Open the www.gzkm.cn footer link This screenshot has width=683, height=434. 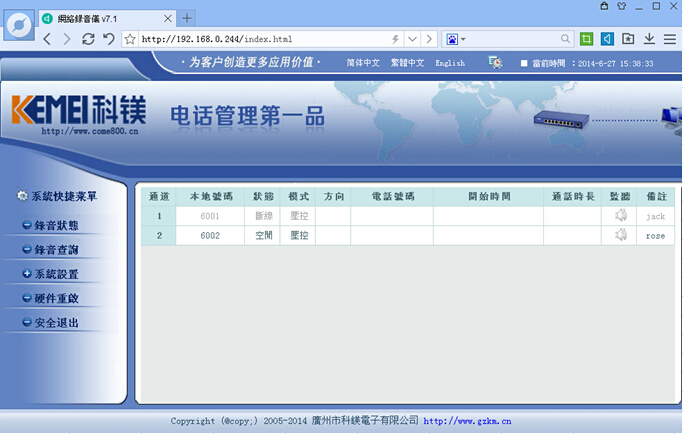tap(468, 422)
